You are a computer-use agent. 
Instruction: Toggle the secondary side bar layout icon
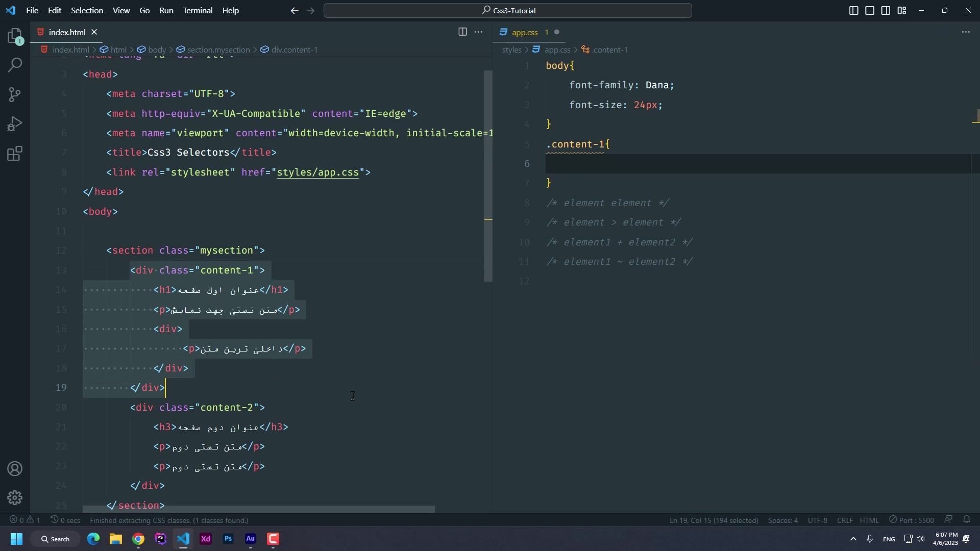tap(886, 10)
